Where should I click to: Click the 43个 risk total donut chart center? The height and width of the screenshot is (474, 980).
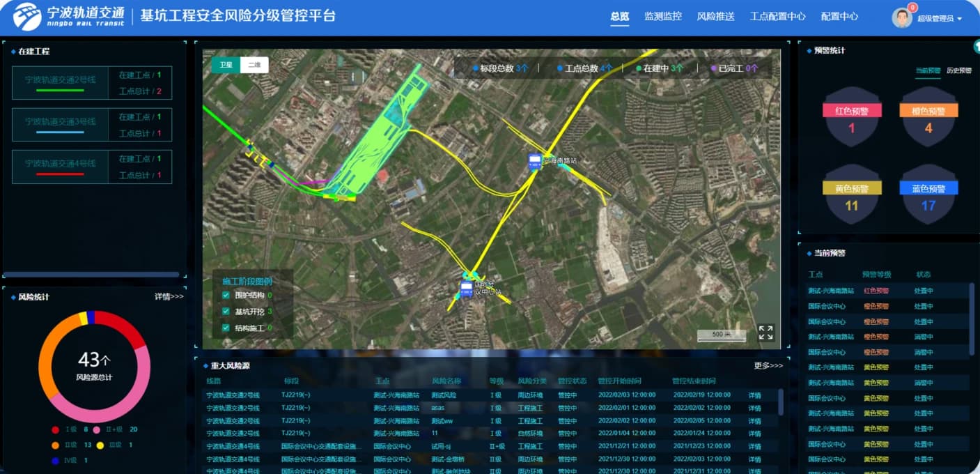pos(94,365)
